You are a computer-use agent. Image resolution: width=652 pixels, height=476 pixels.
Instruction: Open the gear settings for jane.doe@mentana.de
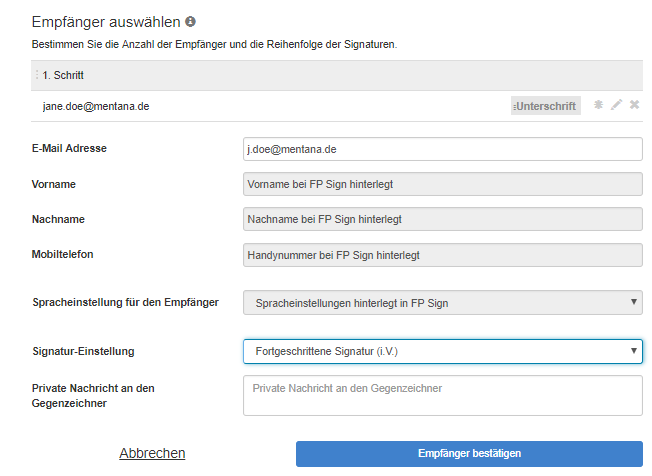[598, 105]
